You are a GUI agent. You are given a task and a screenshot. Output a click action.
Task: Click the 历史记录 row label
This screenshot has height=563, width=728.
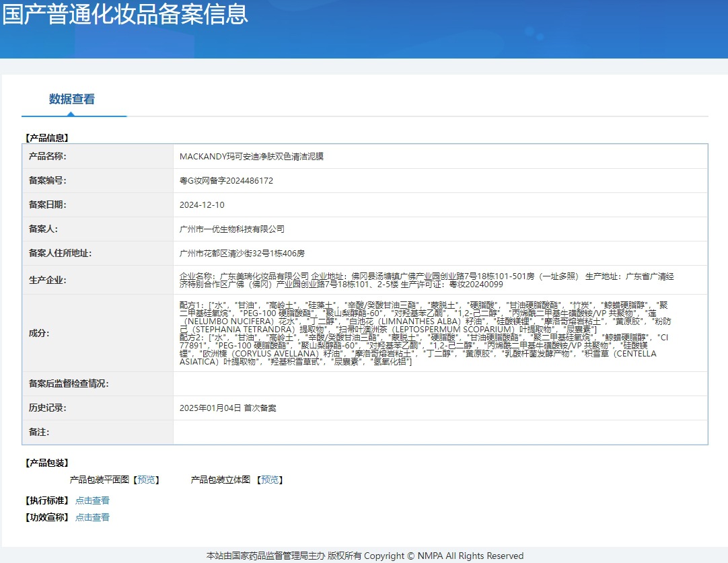pyautogui.click(x=47, y=408)
